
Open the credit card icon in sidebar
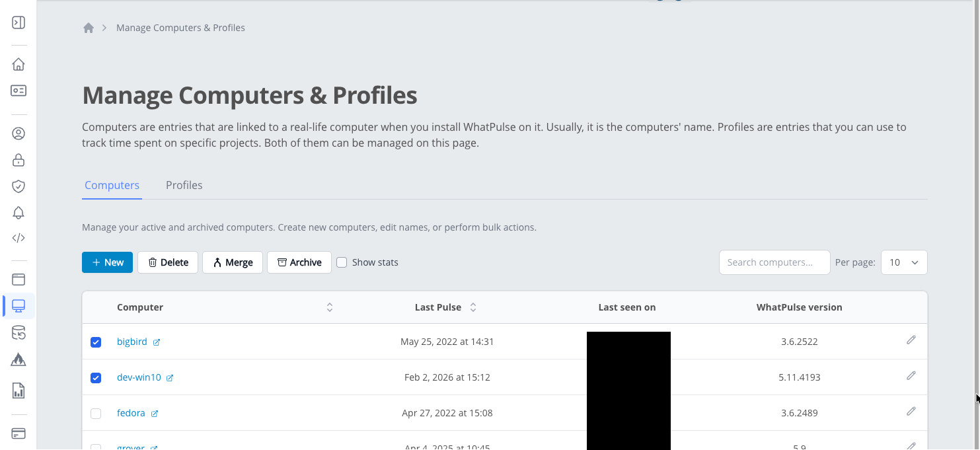click(x=19, y=433)
